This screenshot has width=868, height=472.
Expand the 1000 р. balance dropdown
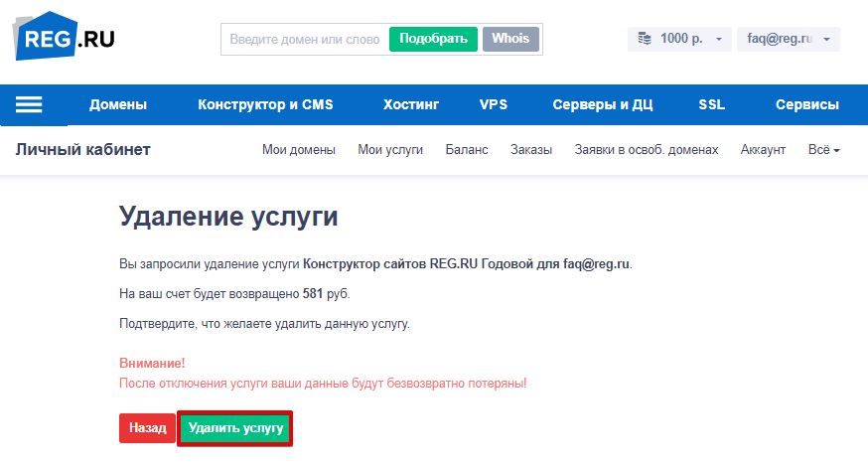(679, 39)
